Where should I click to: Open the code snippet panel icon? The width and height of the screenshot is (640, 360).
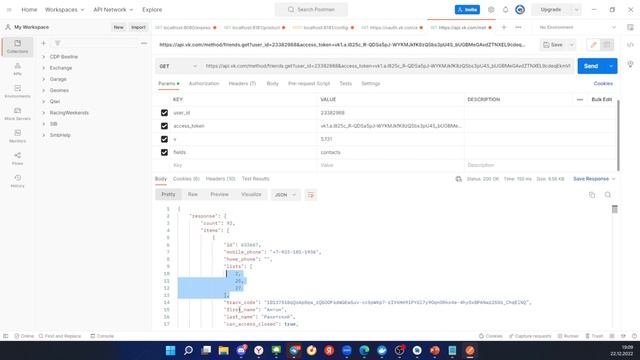[630, 45]
